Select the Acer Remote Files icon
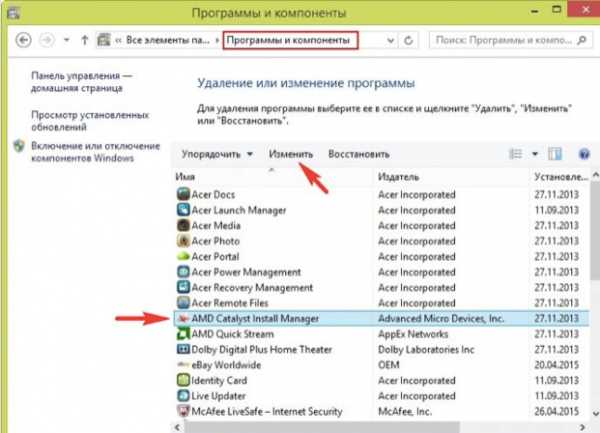 (183, 303)
